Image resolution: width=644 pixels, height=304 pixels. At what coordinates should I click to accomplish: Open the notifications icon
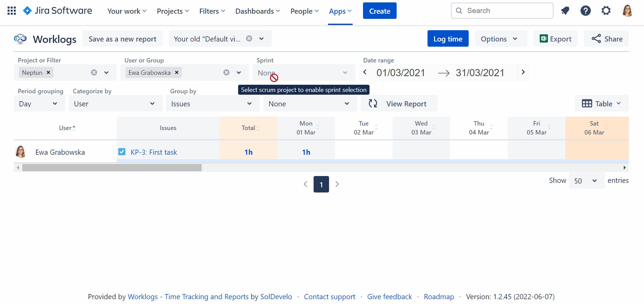click(x=565, y=11)
